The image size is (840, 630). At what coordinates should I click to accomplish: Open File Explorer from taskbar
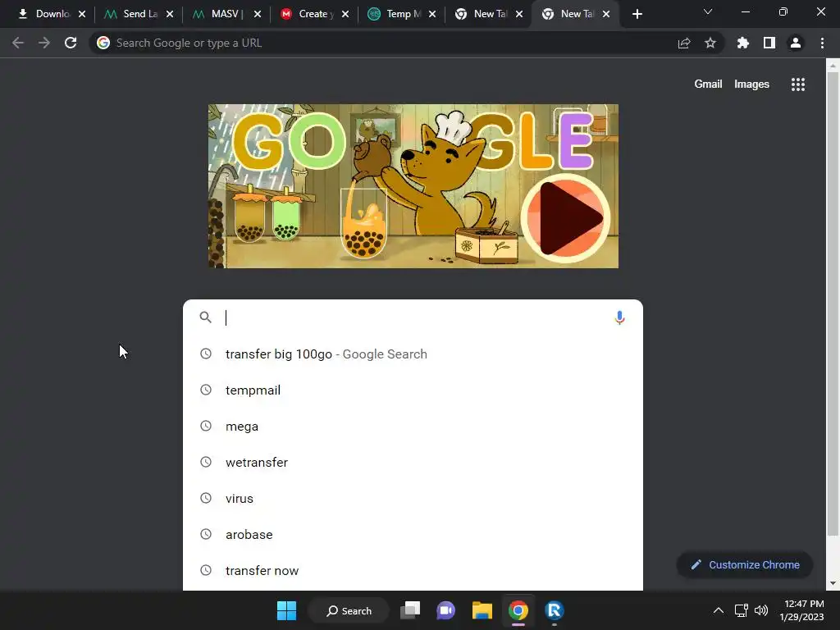(x=482, y=610)
